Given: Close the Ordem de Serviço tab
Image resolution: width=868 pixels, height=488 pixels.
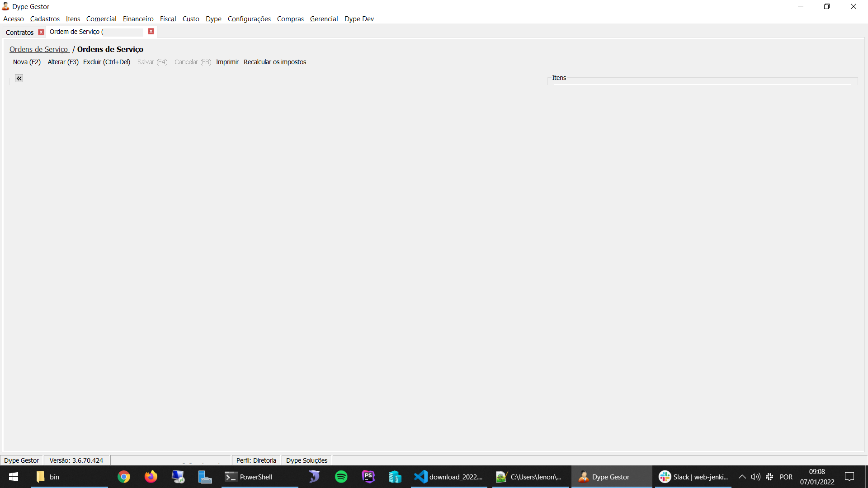Looking at the screenshot, I should (151, 31).
